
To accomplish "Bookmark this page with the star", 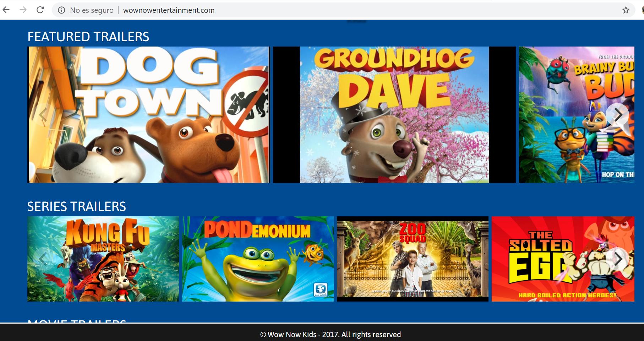I will coord(626,10).
